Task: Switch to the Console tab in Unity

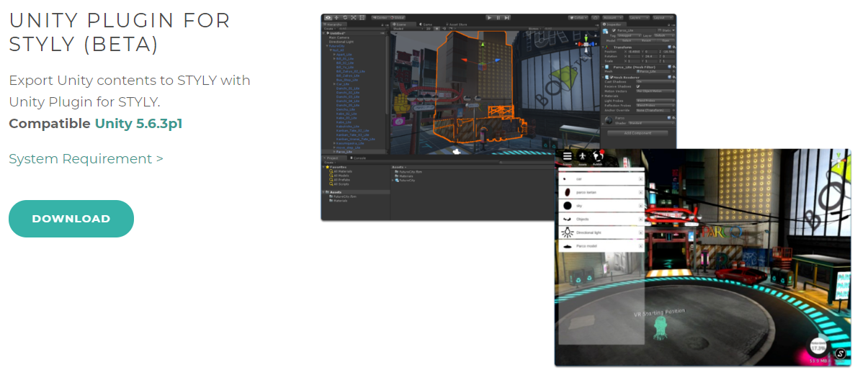Action: [357, 158]
